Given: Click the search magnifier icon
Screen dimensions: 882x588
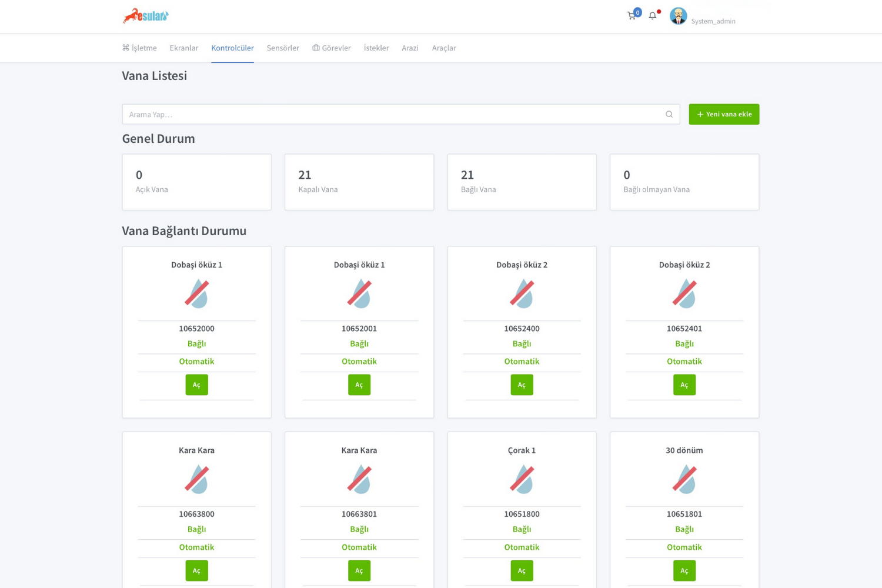Looking at the screenshot, I should [x=669, y=114].
